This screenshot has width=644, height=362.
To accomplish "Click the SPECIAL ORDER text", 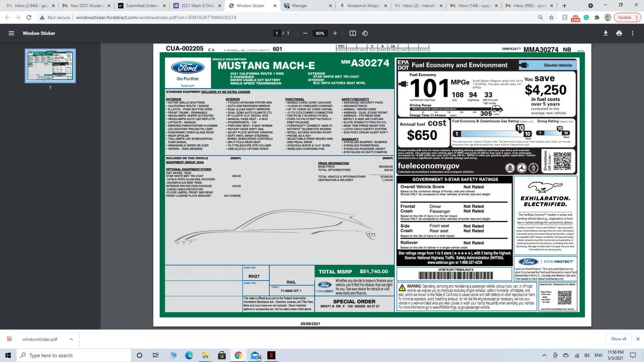I will coord(354,301).
